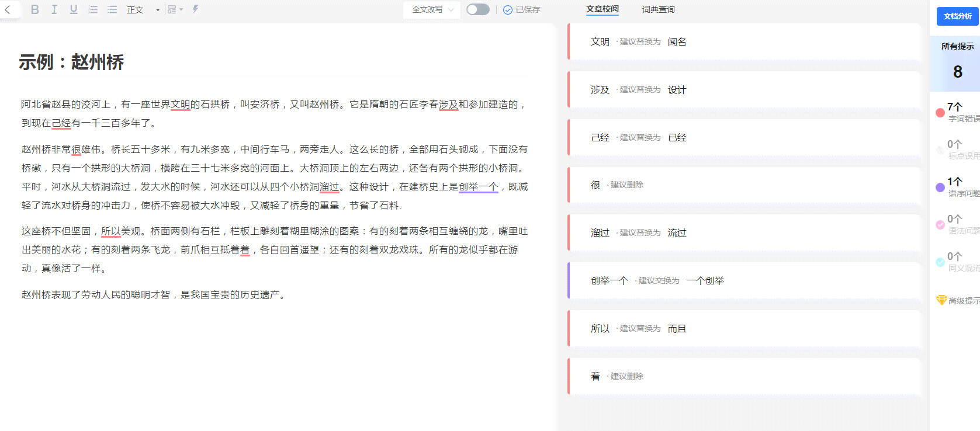Toggle underline formatting
Viewport: 980px width, 431px height.
(x=74, y=9)
